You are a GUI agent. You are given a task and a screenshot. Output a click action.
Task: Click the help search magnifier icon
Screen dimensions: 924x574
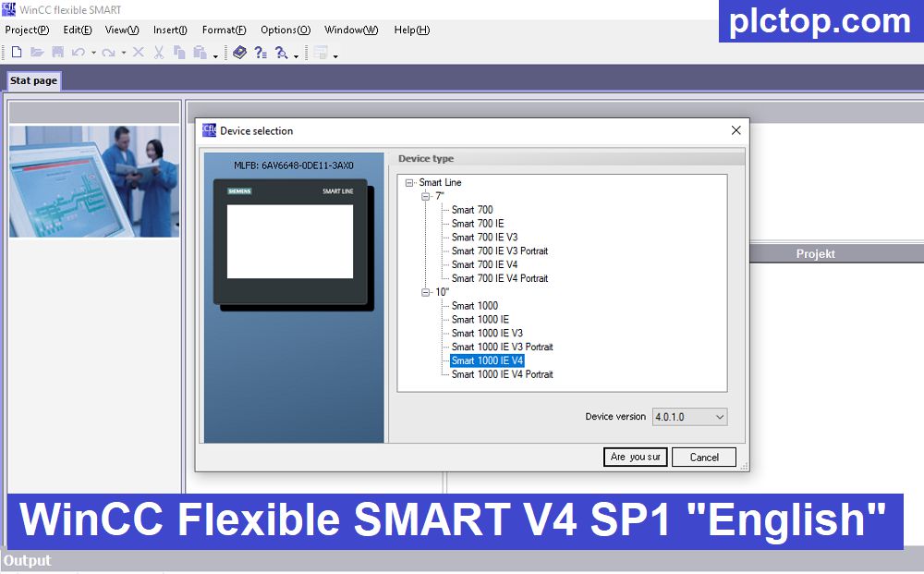tap(282, 53)
